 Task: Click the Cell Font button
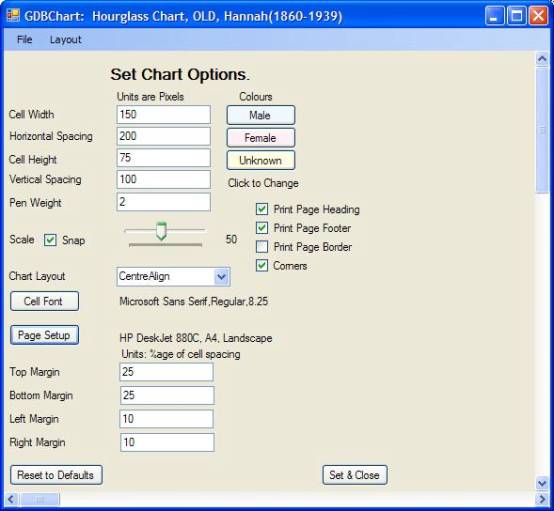[x=45, y=301]
